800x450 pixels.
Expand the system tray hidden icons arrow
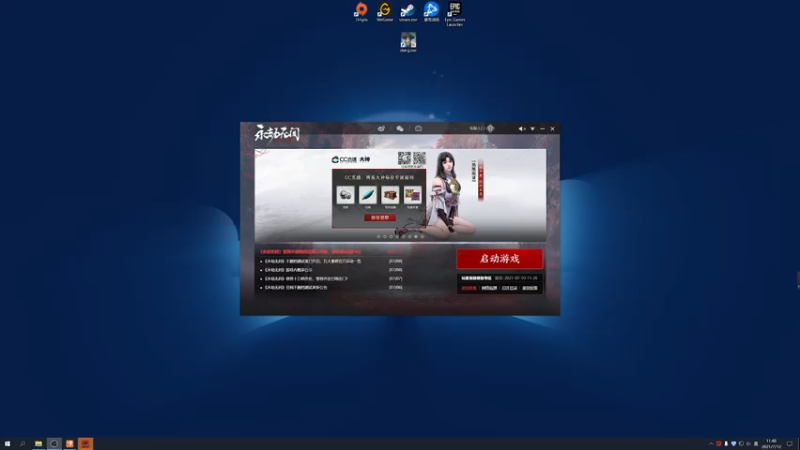click(x=711, y=444)
